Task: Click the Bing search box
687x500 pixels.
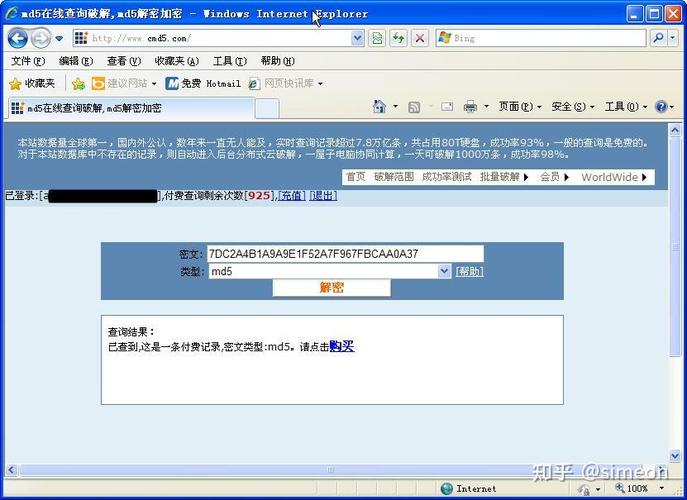Action: 541,39
